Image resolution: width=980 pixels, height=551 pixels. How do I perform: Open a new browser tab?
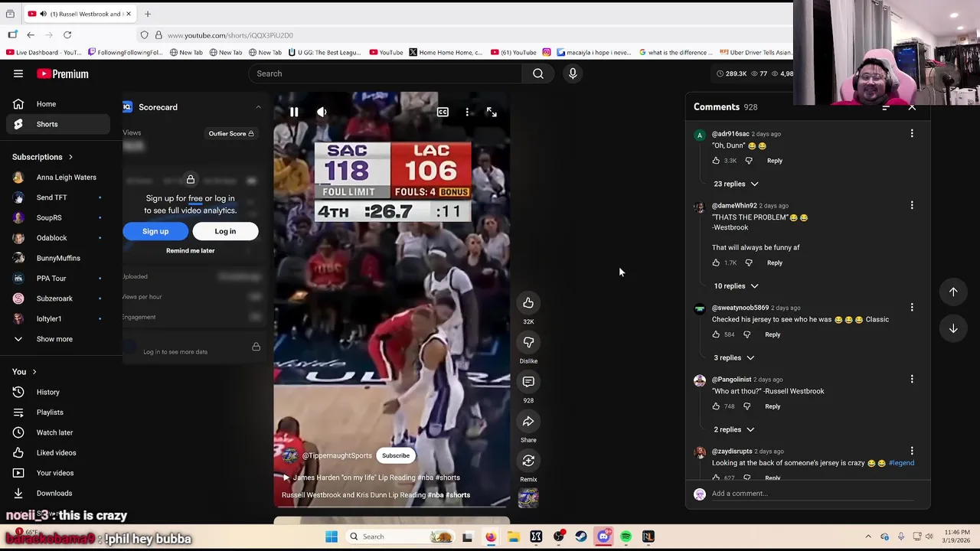pos(148,14)
